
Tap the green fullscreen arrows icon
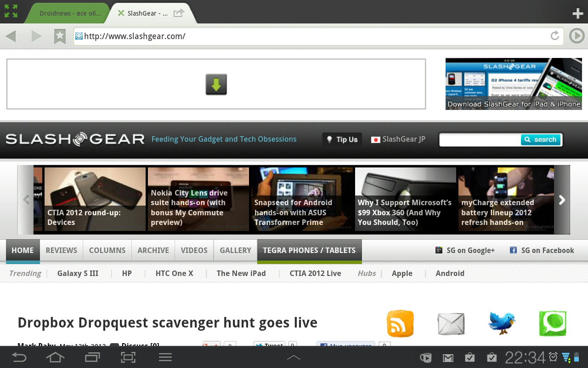click(x=11, y=11)
